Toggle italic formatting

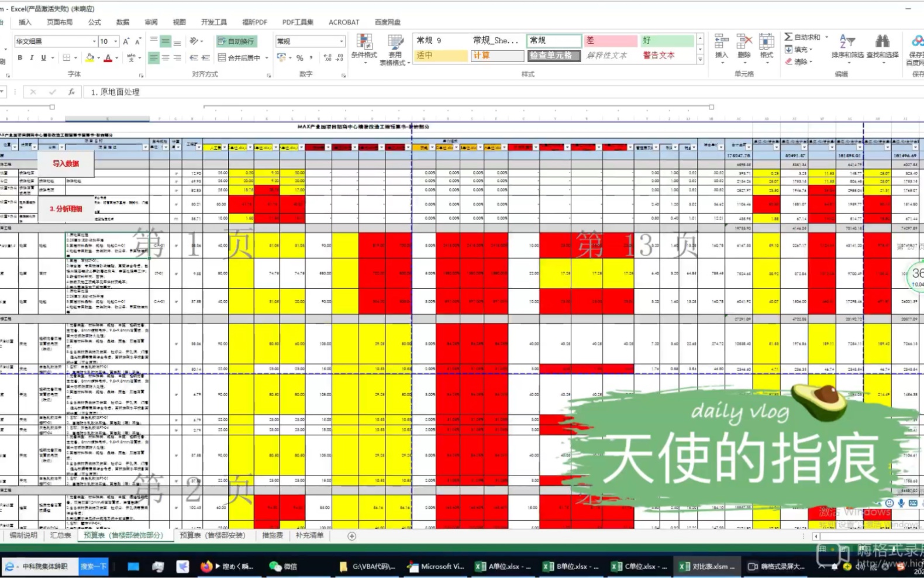(x=32, y=57)
